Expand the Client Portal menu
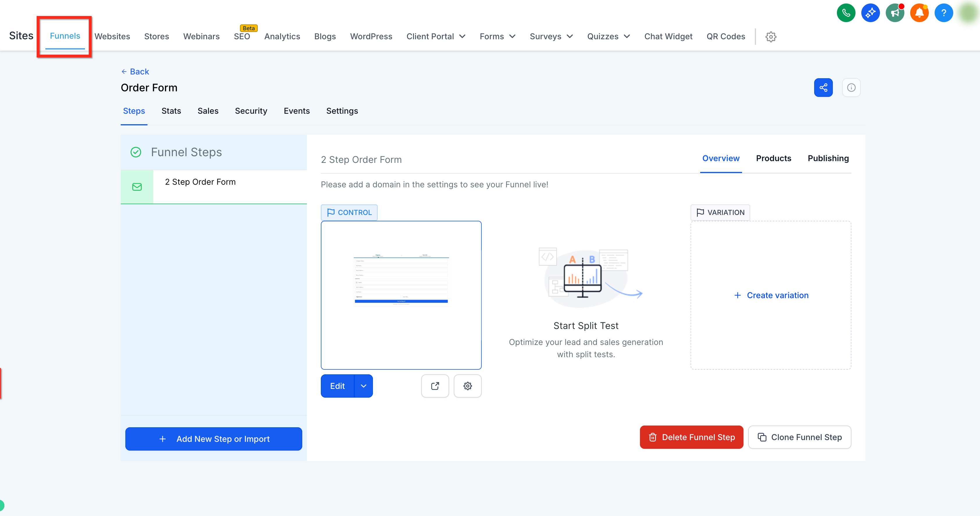The image size is (980, 516). click(x=436, y=37)
